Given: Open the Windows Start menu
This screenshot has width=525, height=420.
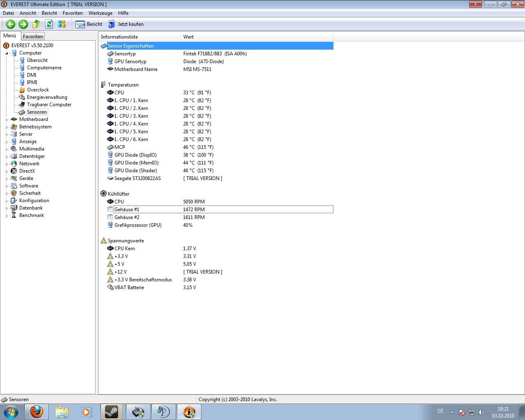Looking at the screenshot, I should pyautogui.click(x=11, y=412).
